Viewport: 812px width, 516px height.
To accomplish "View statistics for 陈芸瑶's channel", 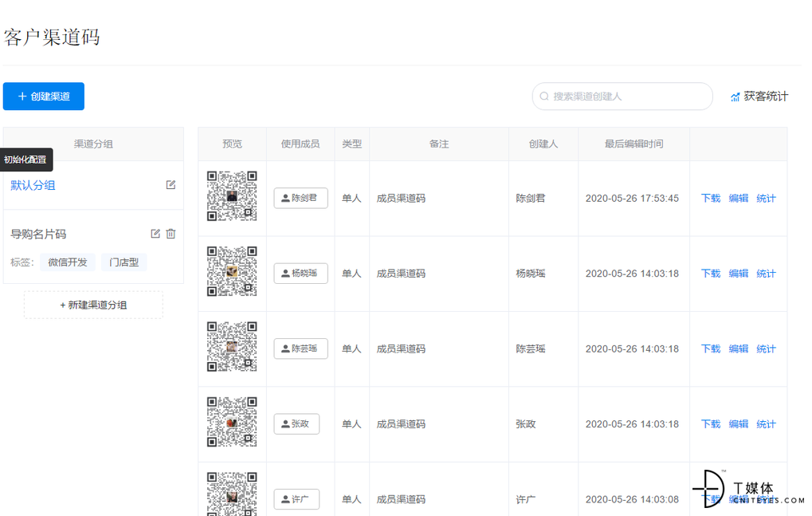I will pos(766,349).
